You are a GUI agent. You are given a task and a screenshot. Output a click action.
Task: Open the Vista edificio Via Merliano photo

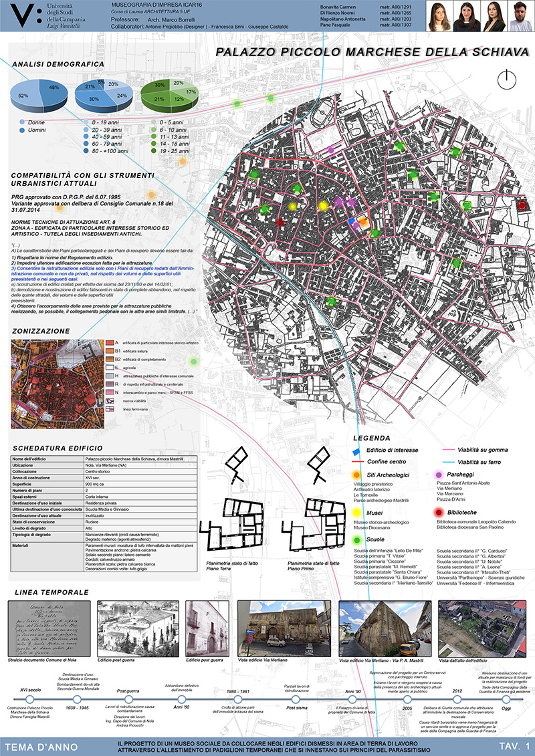pyautogui.click(x=285, y=628)
